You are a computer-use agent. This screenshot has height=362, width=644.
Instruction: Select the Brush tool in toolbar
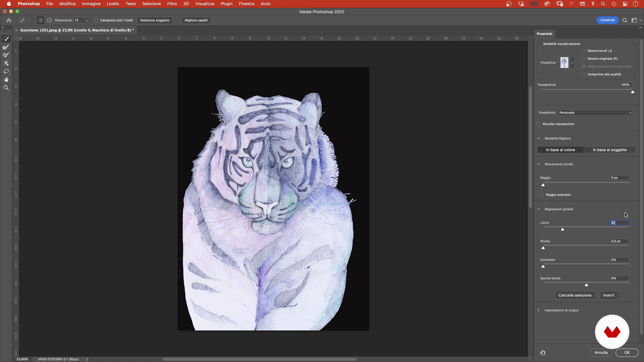(6, 55)
